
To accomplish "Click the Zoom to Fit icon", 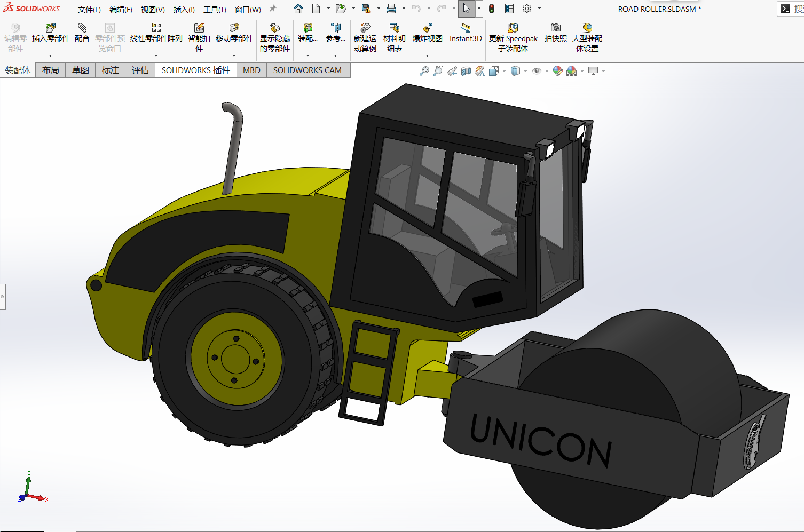I will pos(424,71).
